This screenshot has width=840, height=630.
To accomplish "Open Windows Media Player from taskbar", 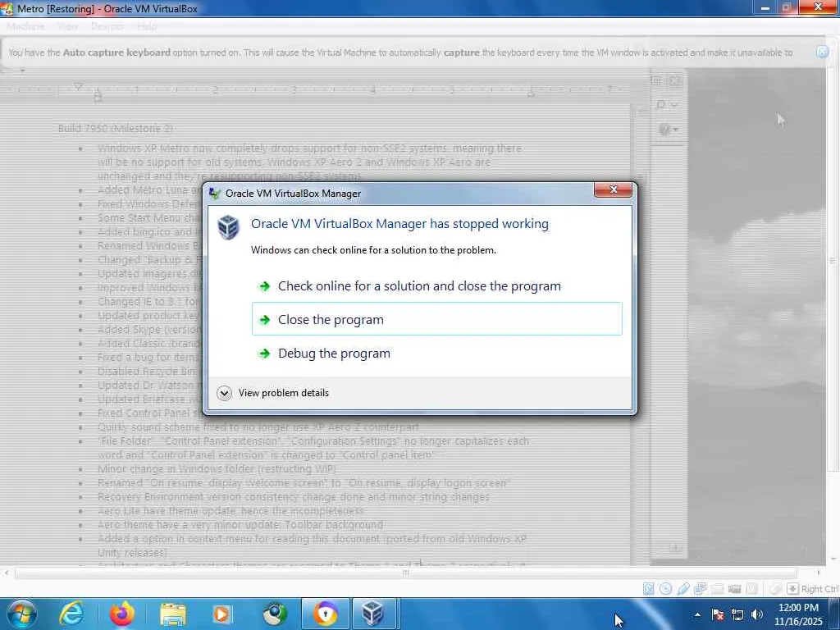I will click(221, 614).
